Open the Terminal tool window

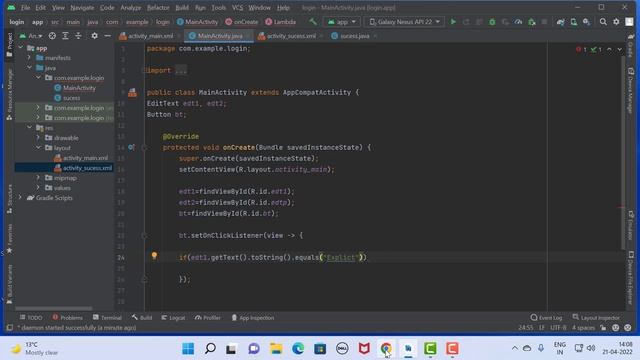(107, 318)
